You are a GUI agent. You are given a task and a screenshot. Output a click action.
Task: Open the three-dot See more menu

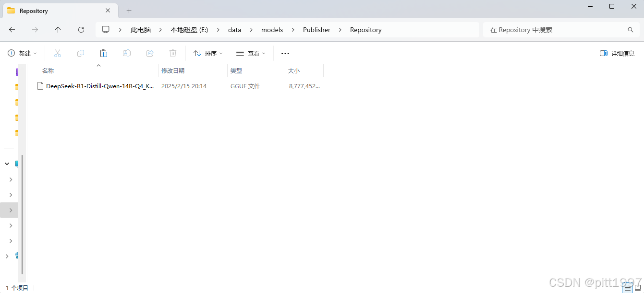point(285,53)
